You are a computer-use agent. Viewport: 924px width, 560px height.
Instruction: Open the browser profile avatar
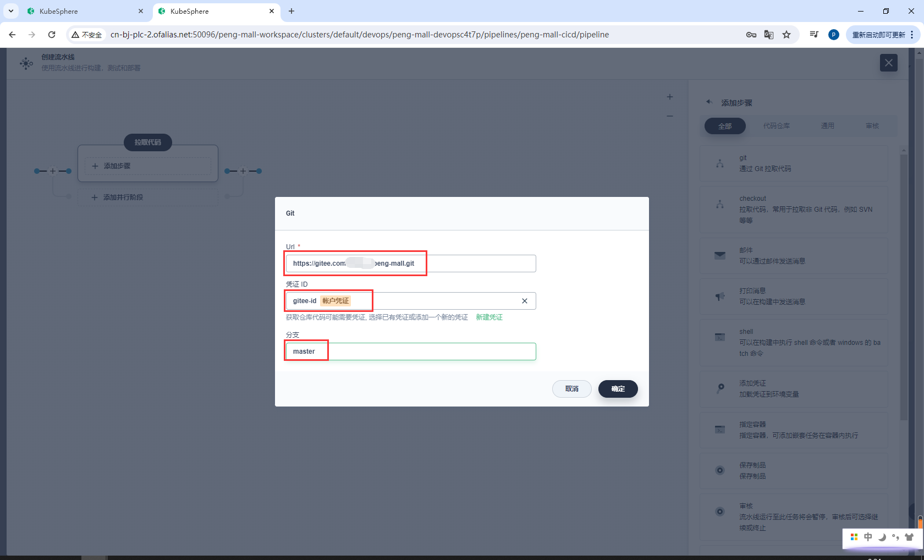coord(834,35)
